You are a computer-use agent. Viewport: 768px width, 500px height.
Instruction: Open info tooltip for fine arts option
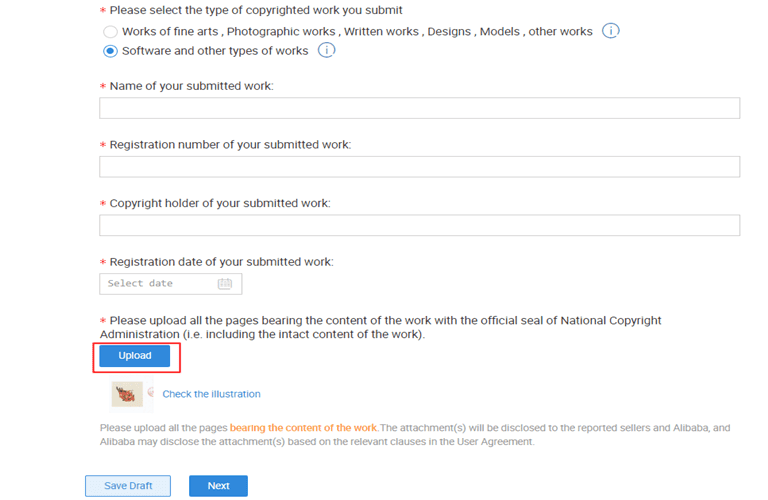click(x=611, y=31)
